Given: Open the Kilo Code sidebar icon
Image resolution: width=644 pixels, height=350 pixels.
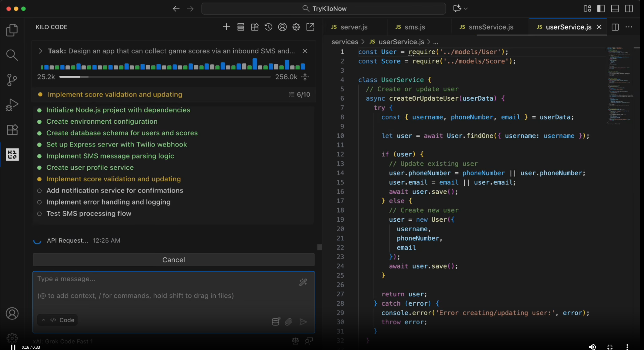Looking at the screenshot, I should 12,155.
